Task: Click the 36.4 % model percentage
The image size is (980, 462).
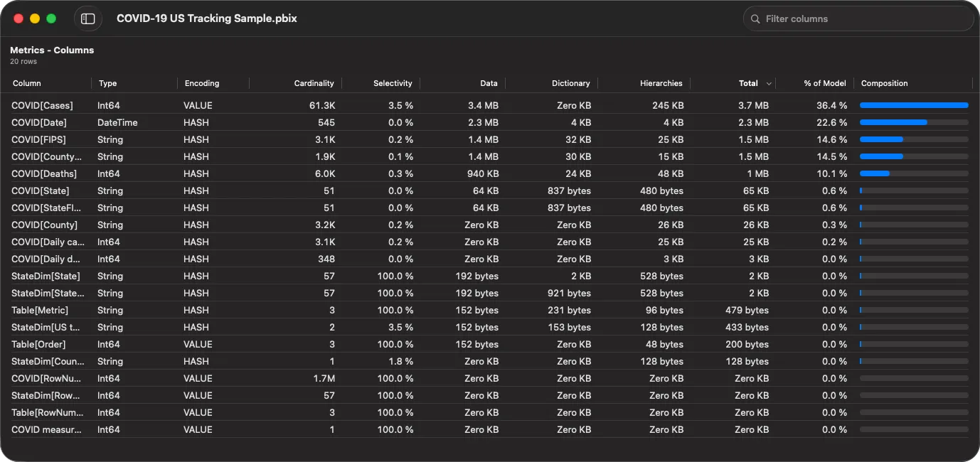Action: tap(831, 105)
